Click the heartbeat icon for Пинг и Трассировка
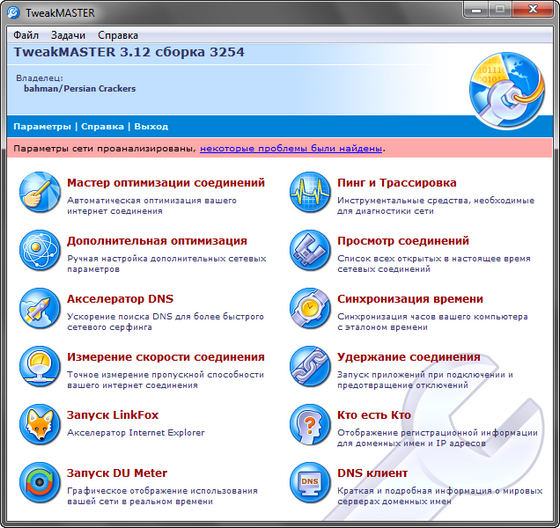This screenshot has height=528, width=560. pyautogui.click(x=310, y=192)
